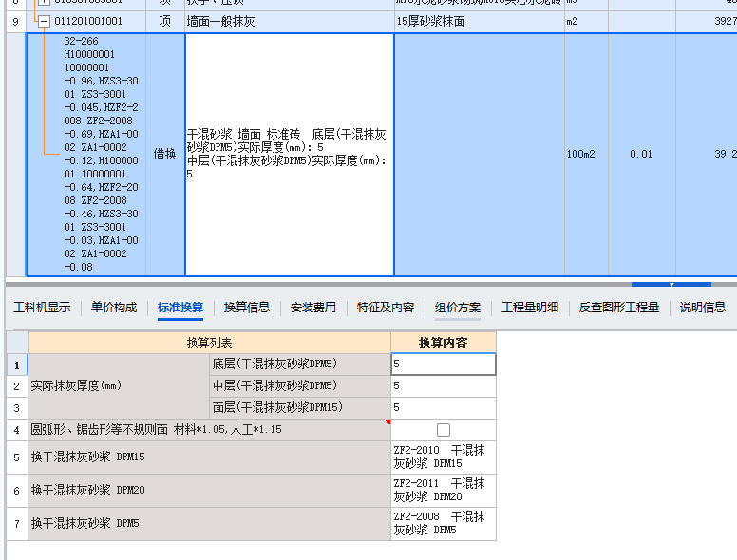
Task: Click the 0.01 quantity cell
Action: click(x=642, y=154)
